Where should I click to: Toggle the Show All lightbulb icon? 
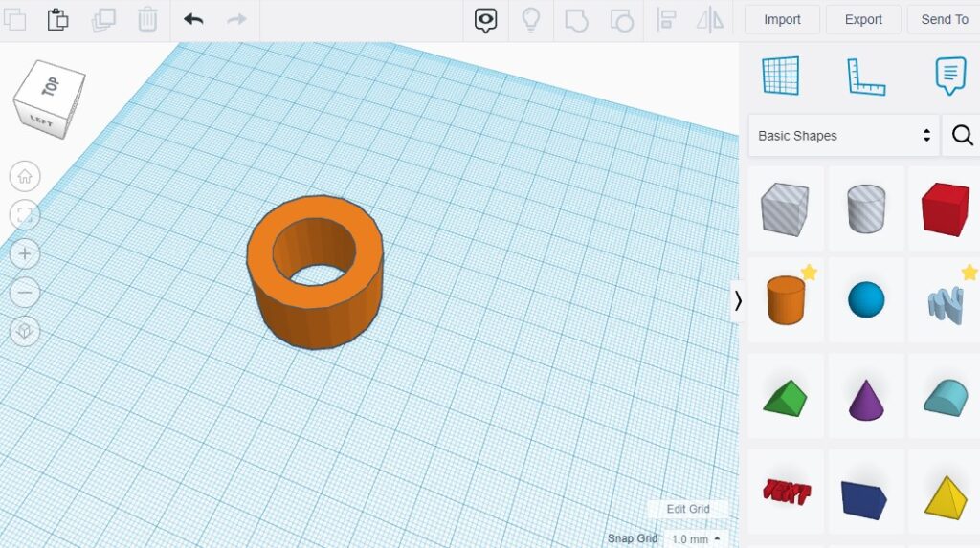point(530,19)
